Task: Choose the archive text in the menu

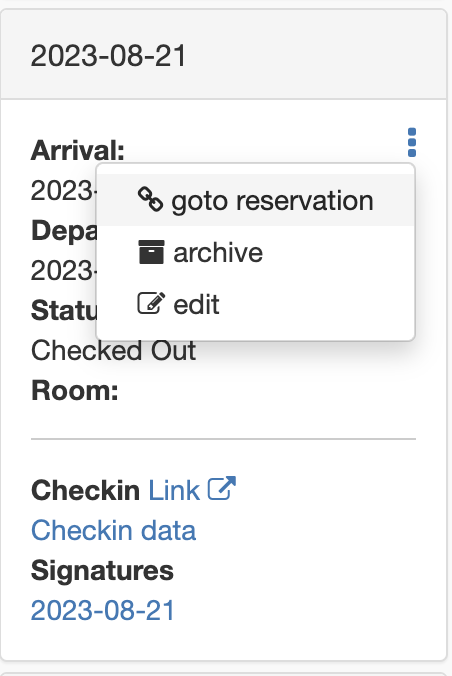Action: click(218, 253)
